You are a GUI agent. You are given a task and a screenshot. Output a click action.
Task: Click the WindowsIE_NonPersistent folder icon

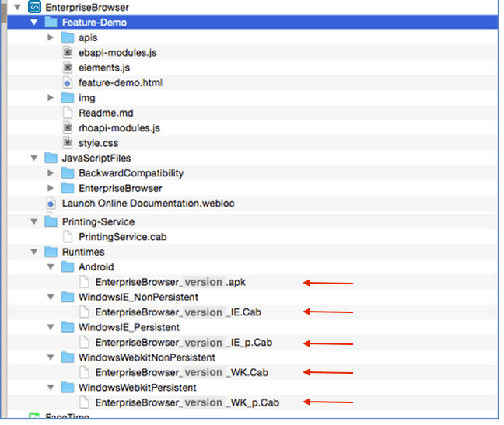click(68, 297)
